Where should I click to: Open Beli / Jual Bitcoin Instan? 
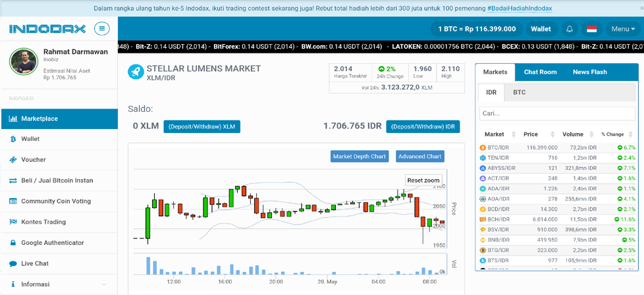coord(59,180)
